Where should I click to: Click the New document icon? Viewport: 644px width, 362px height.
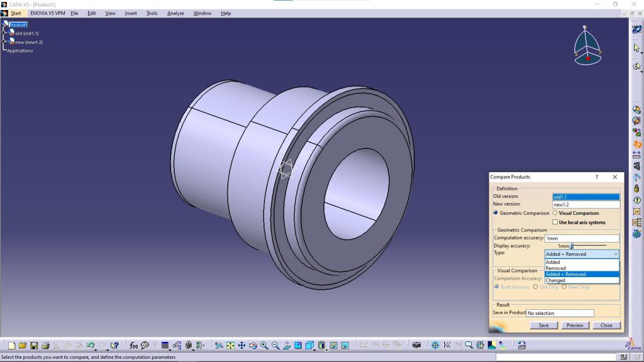(11, 346)
